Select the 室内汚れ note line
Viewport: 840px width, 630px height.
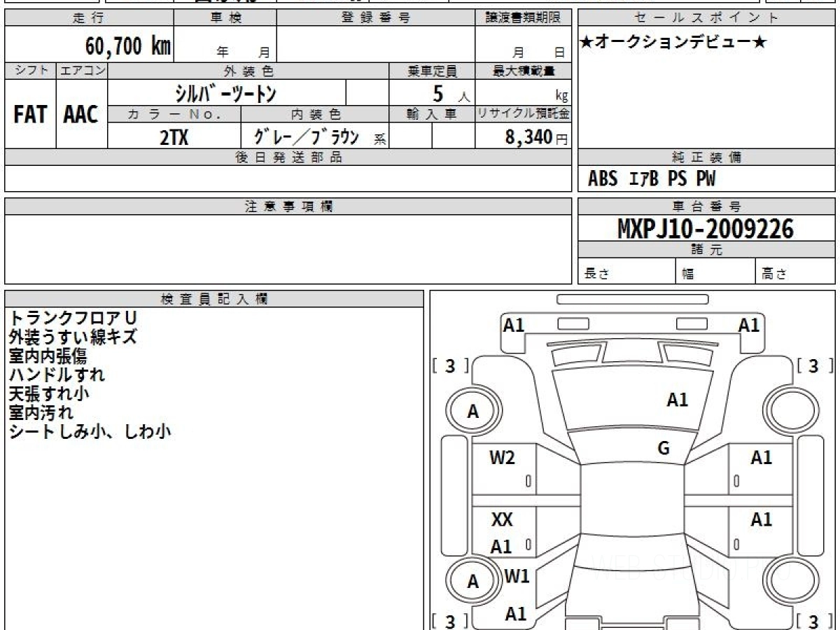pyautogui.click(x=41, y=412)
